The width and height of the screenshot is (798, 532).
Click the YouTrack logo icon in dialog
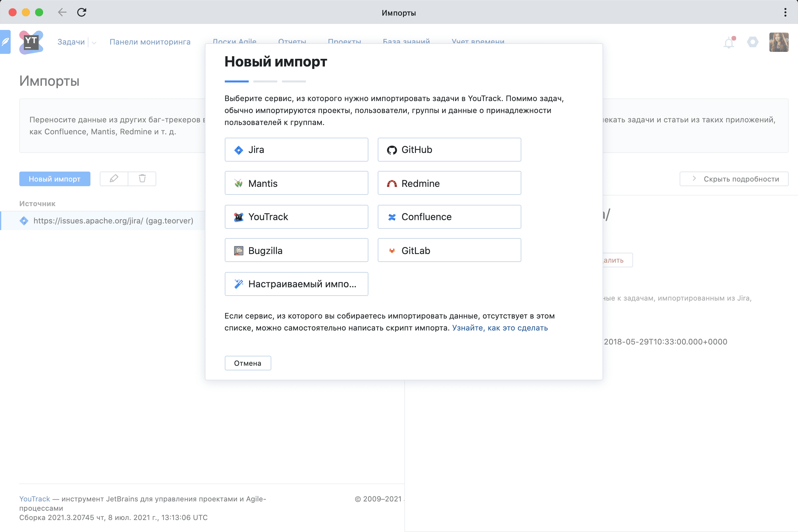(238, 217)
